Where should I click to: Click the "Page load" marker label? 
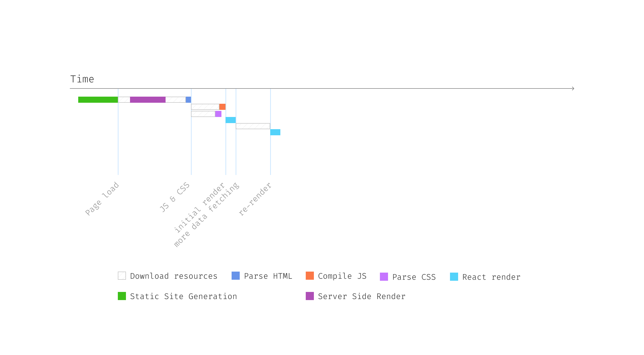coord(102,199)
